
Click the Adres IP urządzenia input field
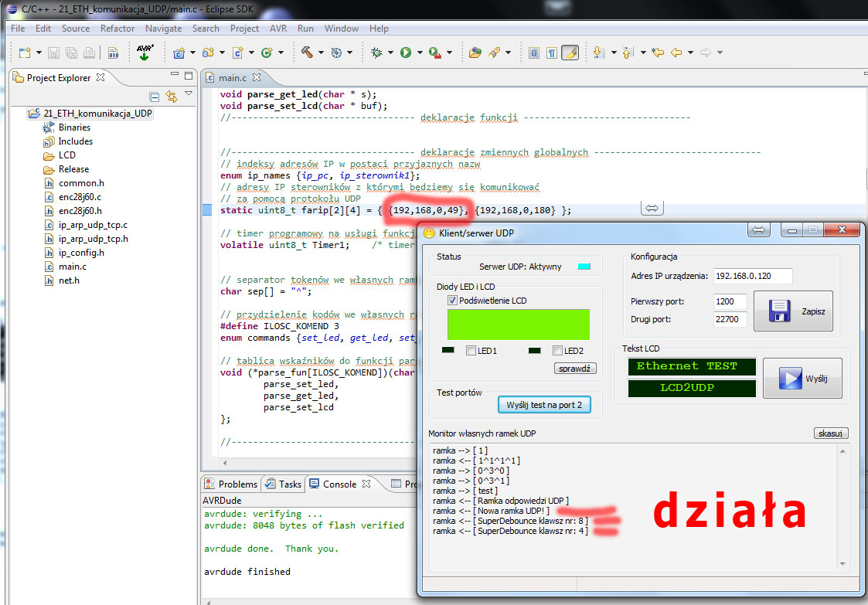coord(752,276)
